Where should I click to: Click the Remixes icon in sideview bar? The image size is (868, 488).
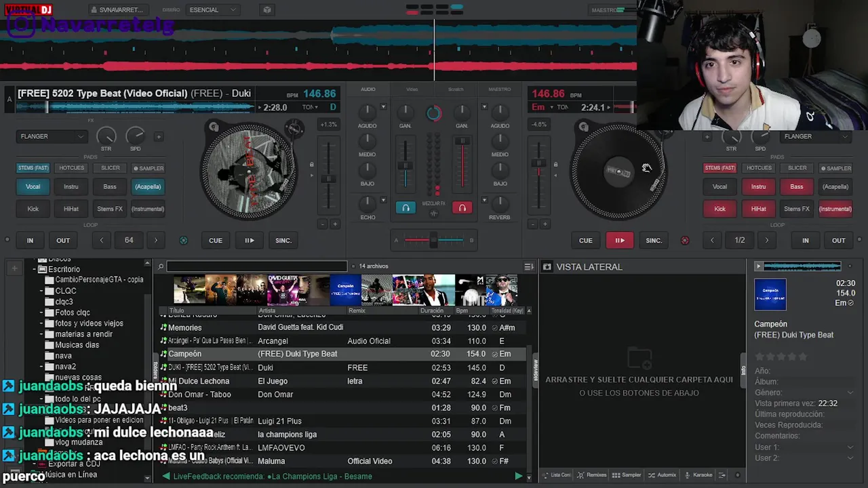pos(581,475)
